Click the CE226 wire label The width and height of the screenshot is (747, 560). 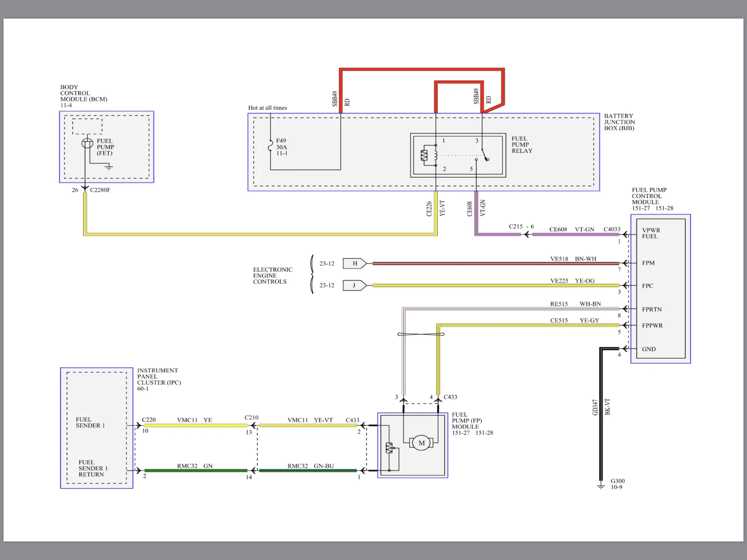click(429, 209)
